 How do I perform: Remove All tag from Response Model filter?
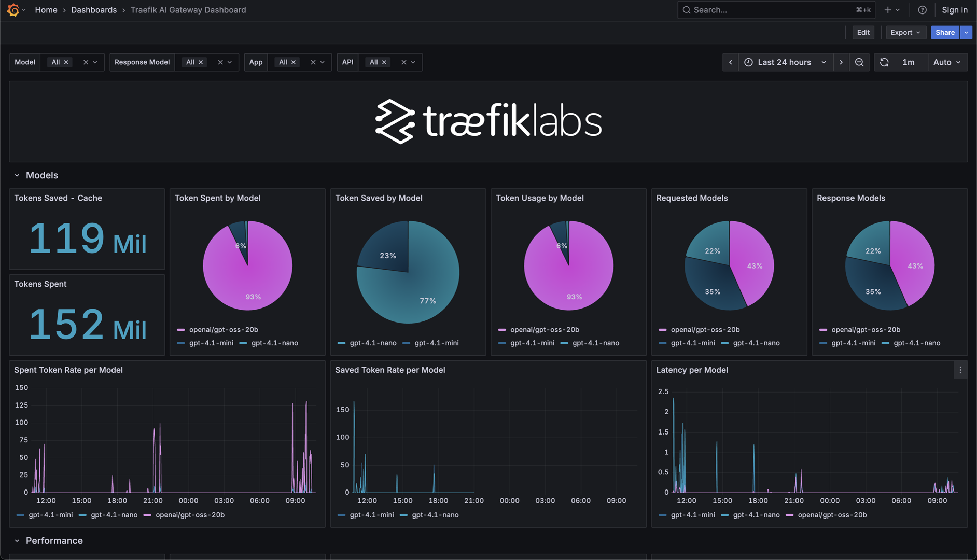click(201, 62)
